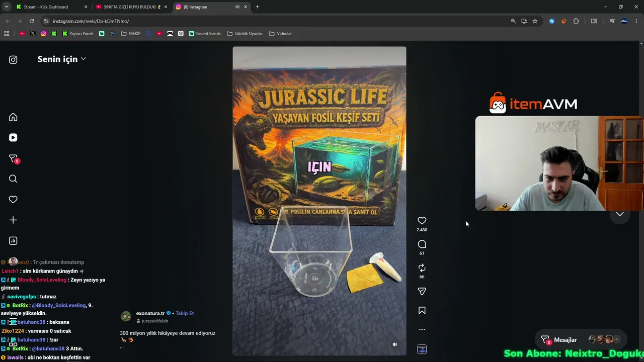Viewport: 644px width, 362px height.
Task: Click chat username iswails
Action: tap(16, 357)
